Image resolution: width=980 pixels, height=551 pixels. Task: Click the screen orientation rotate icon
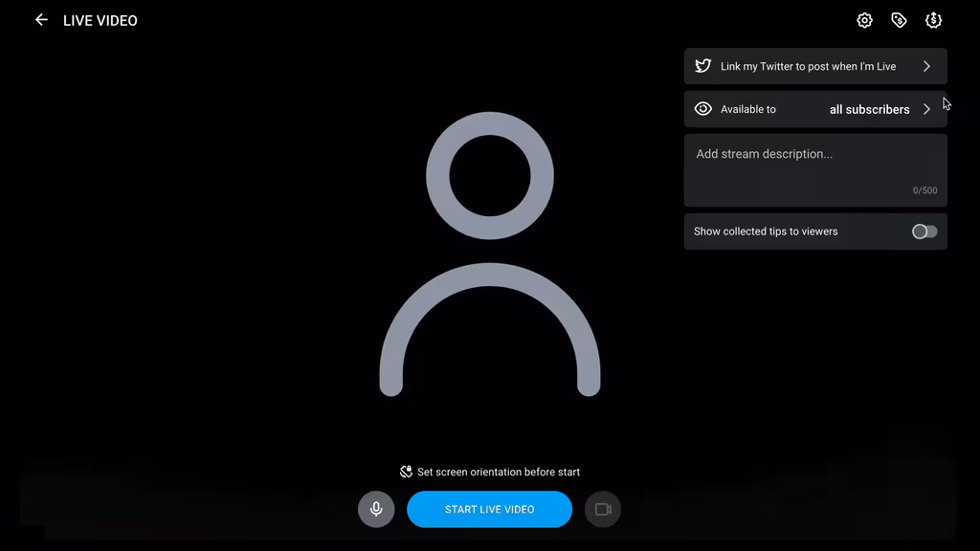pyautogui.click(x=406, y=472)
